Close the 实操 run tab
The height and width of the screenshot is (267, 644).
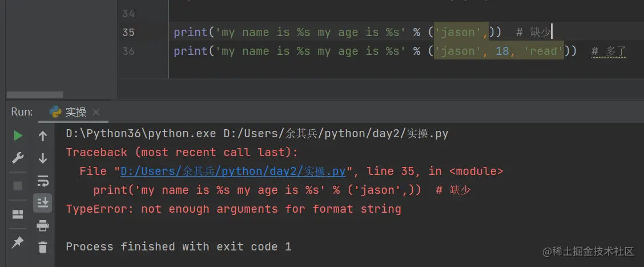tap(96, 112)
